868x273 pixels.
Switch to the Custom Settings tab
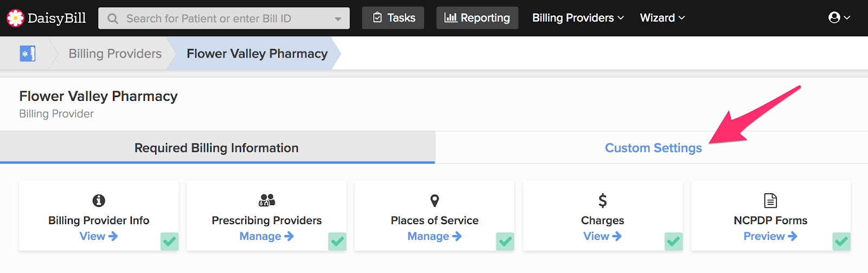tap(653, 148)
